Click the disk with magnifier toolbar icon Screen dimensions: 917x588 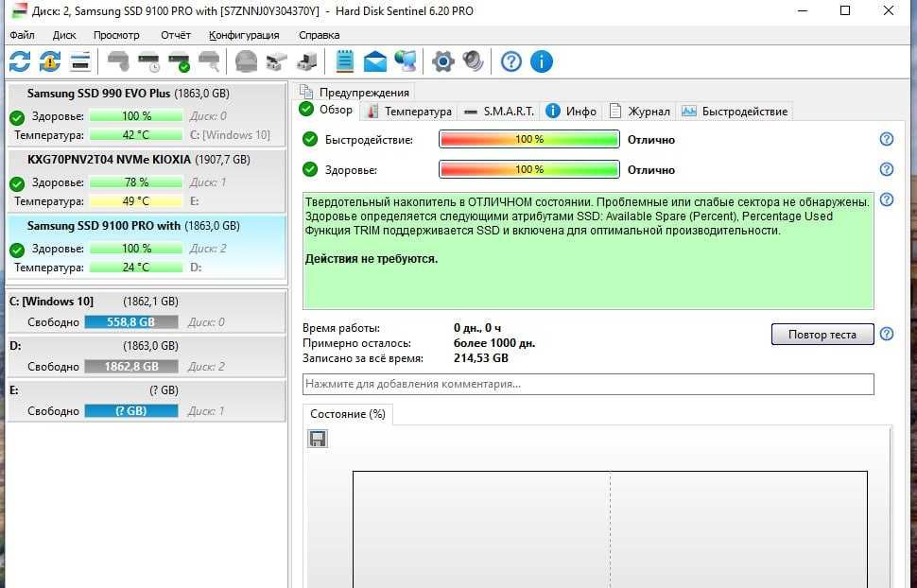click(209, 61)
